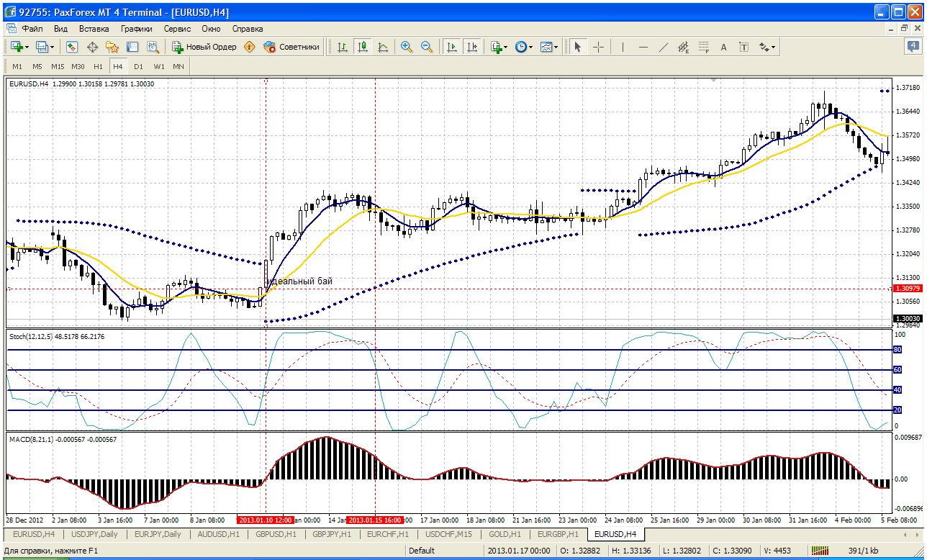
Task: Switch chart to candlestick mode
Action: (363, 47)
